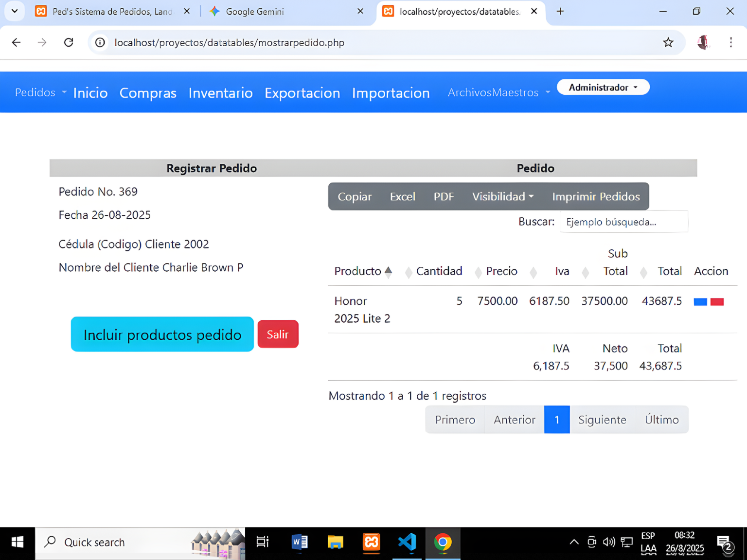Click the red delete button in Accion column
This screenshot has width=747, height=560.
click(x=717, y=302)
